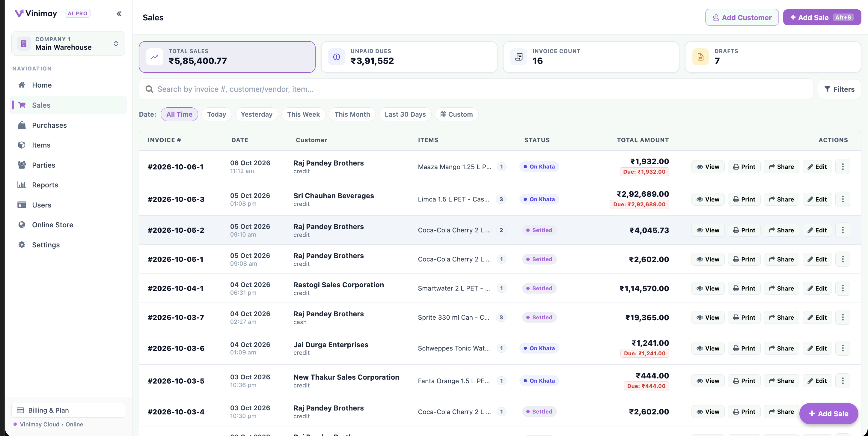Screen dimensions: 868x436
Task: Click Sri Chauhan Beverages customer name
Action: pyautogui.click(x=334, y=196)
